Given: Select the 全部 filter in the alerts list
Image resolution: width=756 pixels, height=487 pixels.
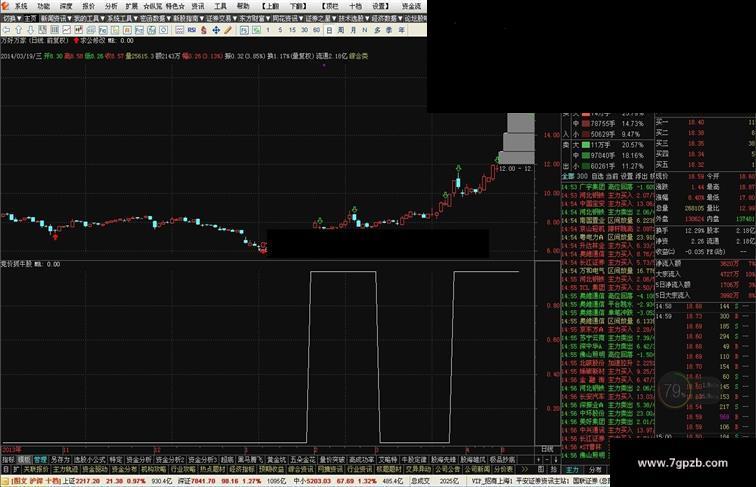Looking at the screenshot, I should [x=567, y=176].
